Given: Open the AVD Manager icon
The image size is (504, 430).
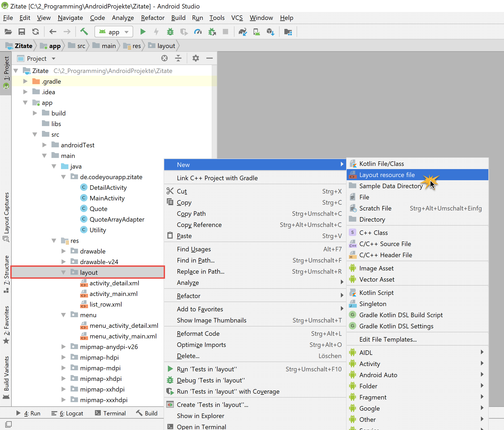Looking at the screenshot, I should coord(257,32).
